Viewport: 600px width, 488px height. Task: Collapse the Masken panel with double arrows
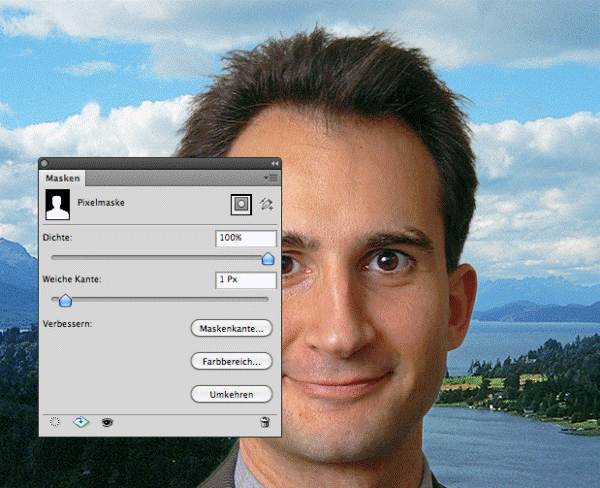click(x=274, y=163)
